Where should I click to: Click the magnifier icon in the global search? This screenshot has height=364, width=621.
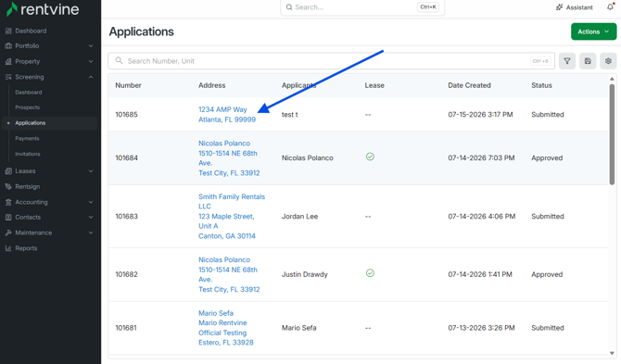click(x=289, y=7)
